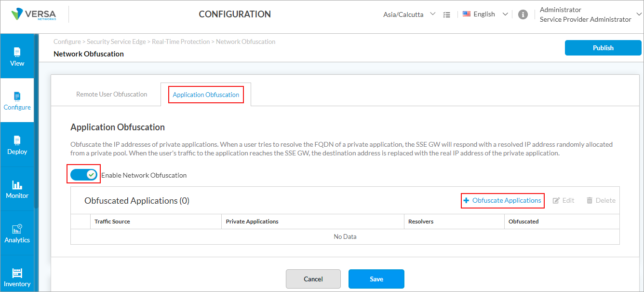This screenshot has width=644, height=292.
Task: Add Obfuscate Applications entry
Action: pos(502,200)
